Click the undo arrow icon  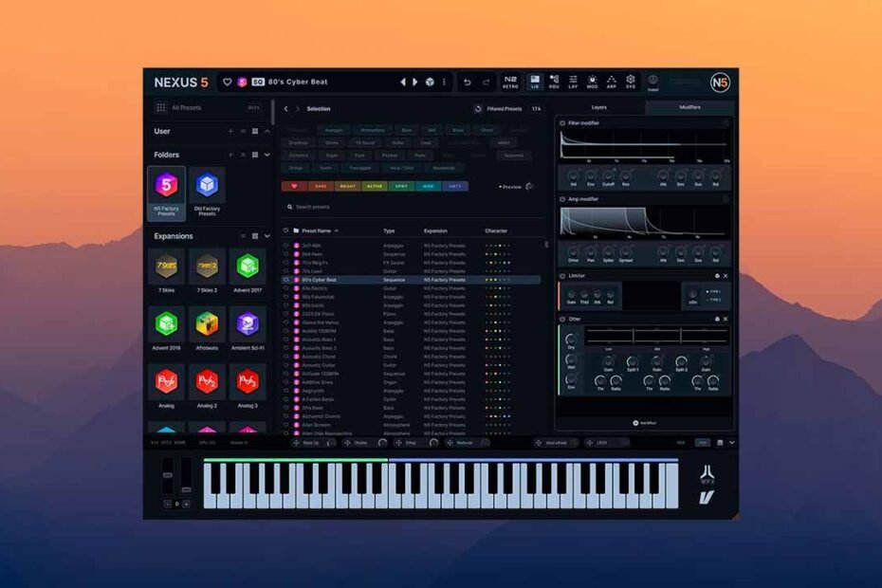point(467,83)
